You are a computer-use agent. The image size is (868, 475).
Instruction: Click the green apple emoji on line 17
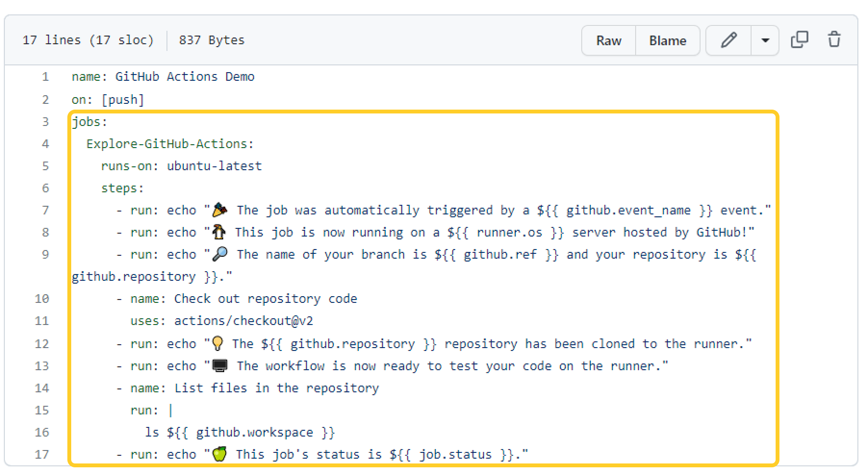pyautogui.click(x=219, y=454)
